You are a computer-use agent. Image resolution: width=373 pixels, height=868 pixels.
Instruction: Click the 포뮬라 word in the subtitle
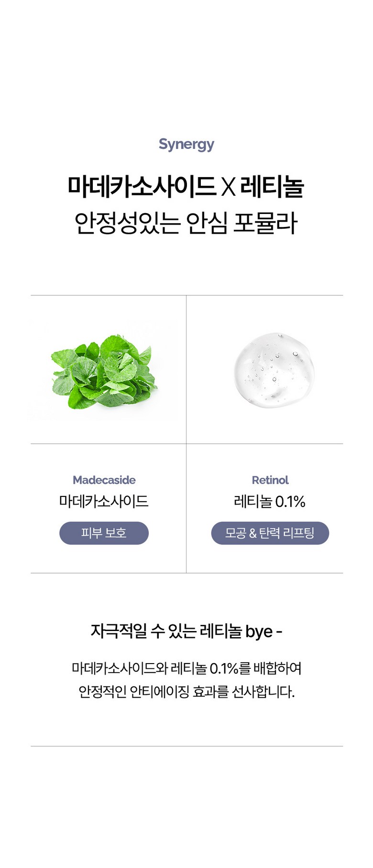coord(265,223)
